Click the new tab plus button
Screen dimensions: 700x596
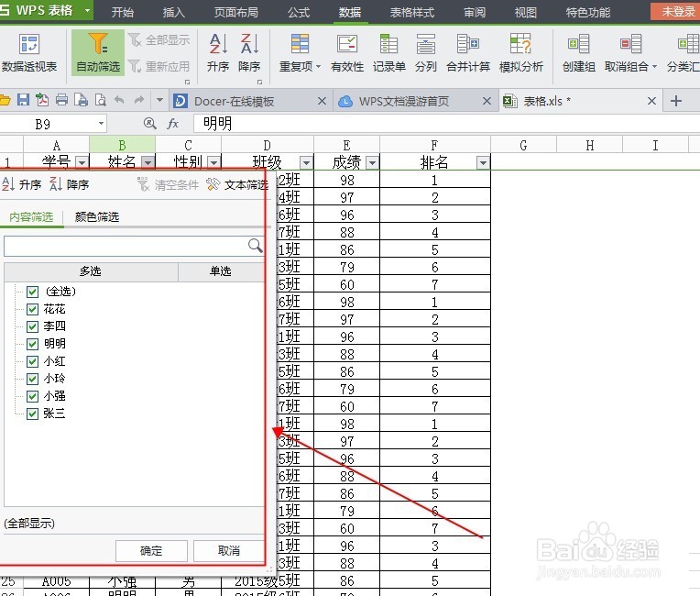(676, 101)
